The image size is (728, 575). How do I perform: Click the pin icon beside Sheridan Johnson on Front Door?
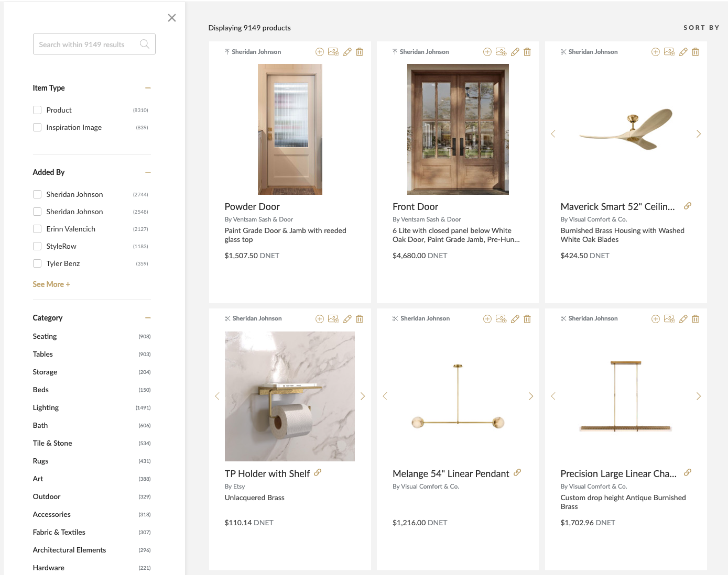coord(394,51)
